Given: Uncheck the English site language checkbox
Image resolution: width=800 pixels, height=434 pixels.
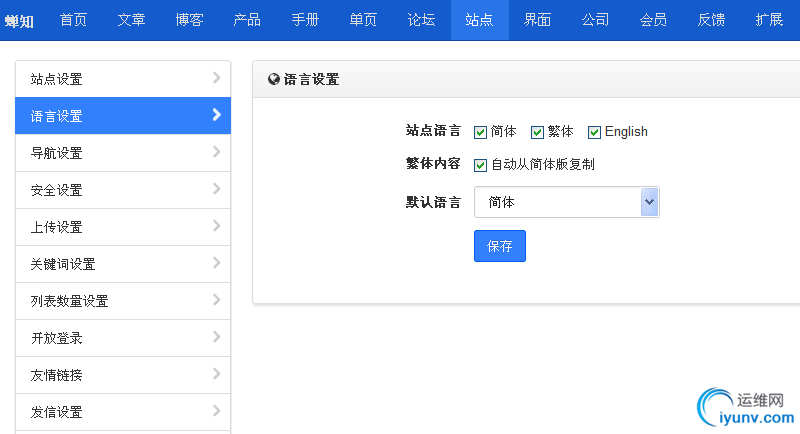Looking at the screenshot, I should (x=594, y=133).
